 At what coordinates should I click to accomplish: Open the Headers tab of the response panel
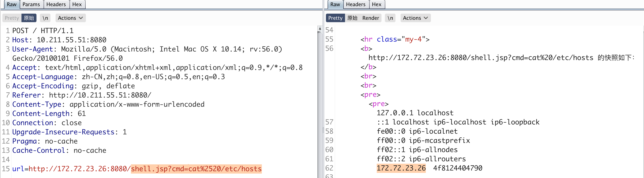coord(356,4)
